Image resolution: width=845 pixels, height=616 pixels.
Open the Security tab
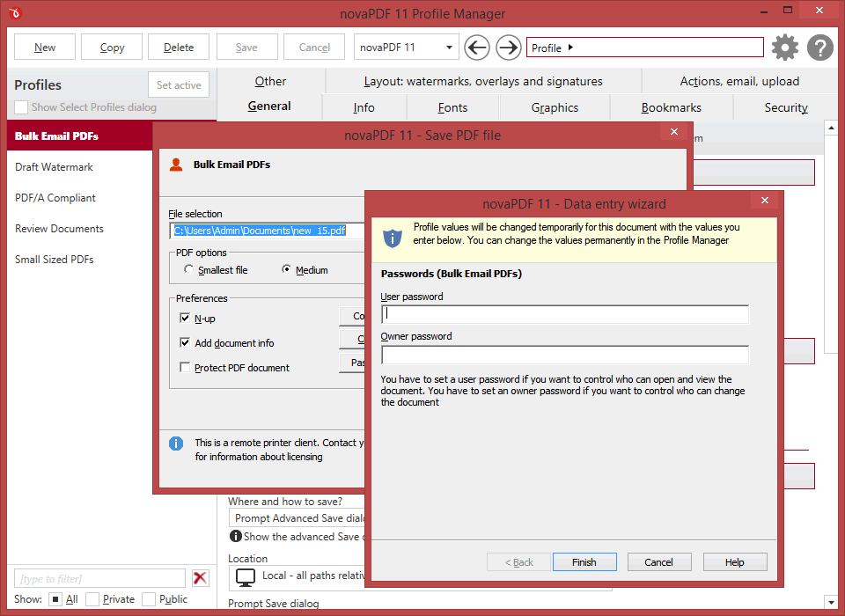point(786,107)
